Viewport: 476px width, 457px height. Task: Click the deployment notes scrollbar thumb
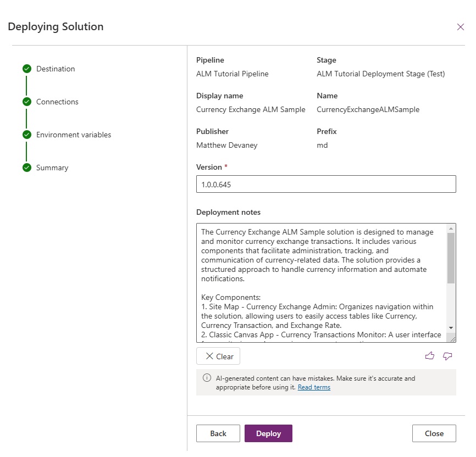point(451,258)
